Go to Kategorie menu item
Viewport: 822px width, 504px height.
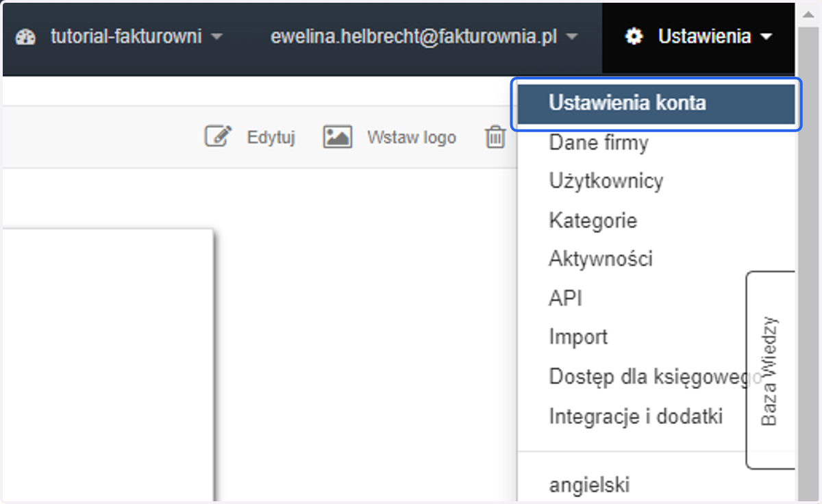593,220
